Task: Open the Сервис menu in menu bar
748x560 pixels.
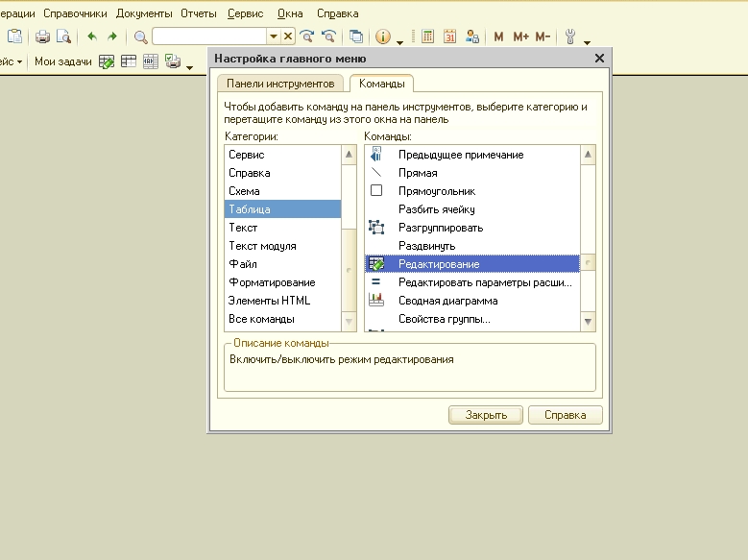Action: click(246, 13)
